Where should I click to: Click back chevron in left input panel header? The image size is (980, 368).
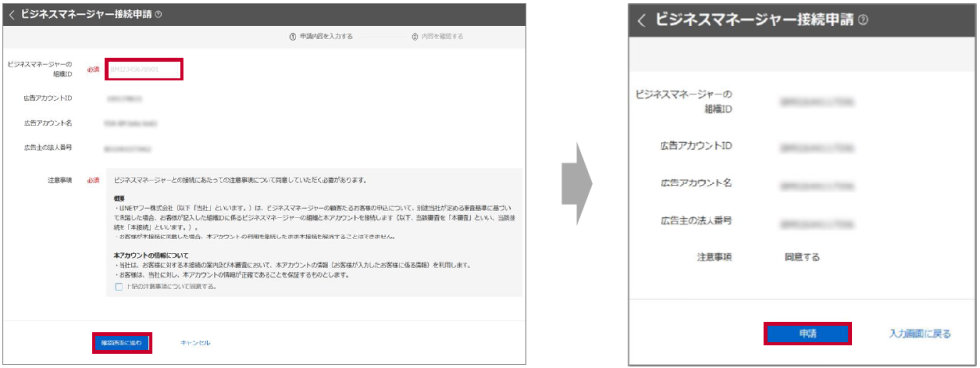pyautogui.click(x=12, y=14)
